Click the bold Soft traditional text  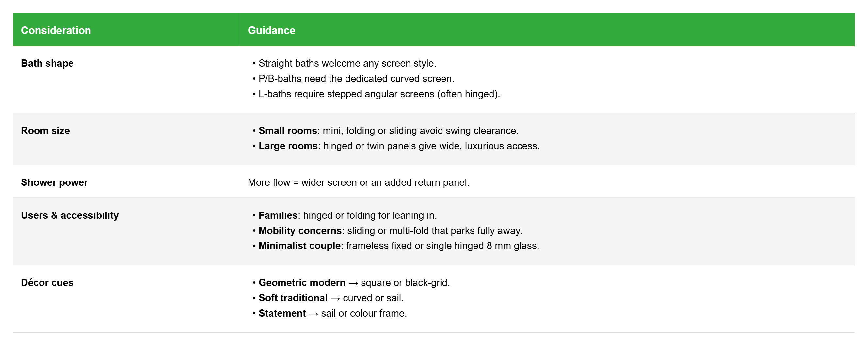tap(293, 298)
